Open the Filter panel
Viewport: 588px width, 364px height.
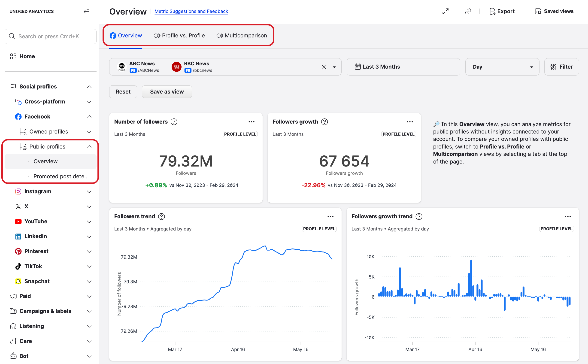coord(561,67)
